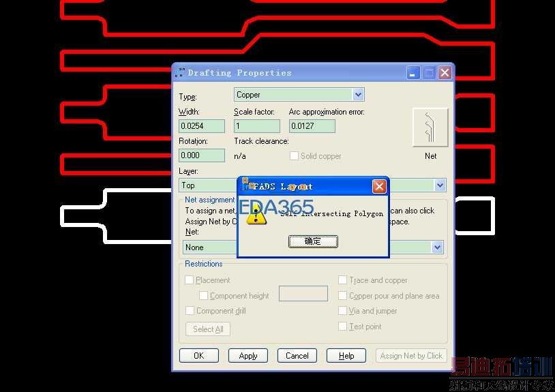Click the Component height value field
The height and width of the screenshot is (392, 555).
[303, 294]
